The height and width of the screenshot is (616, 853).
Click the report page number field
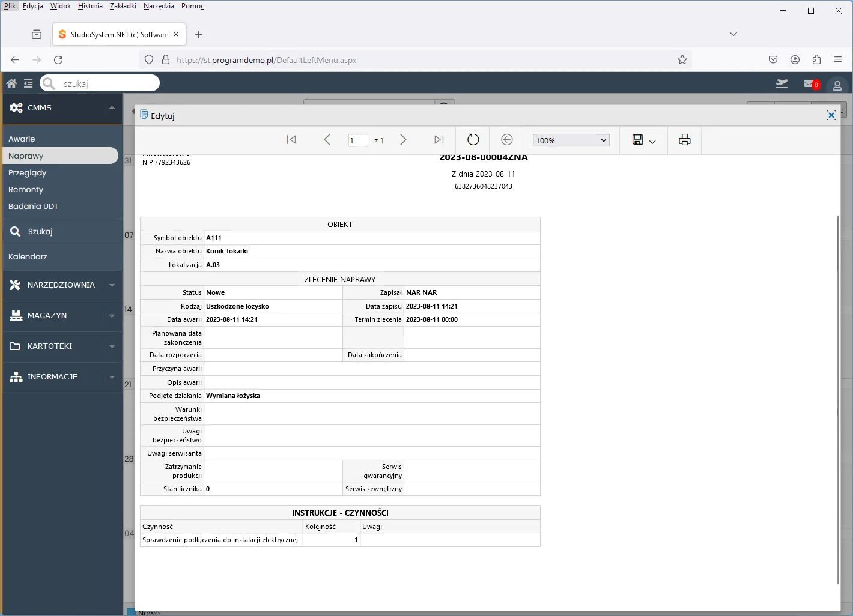[359, 140]
